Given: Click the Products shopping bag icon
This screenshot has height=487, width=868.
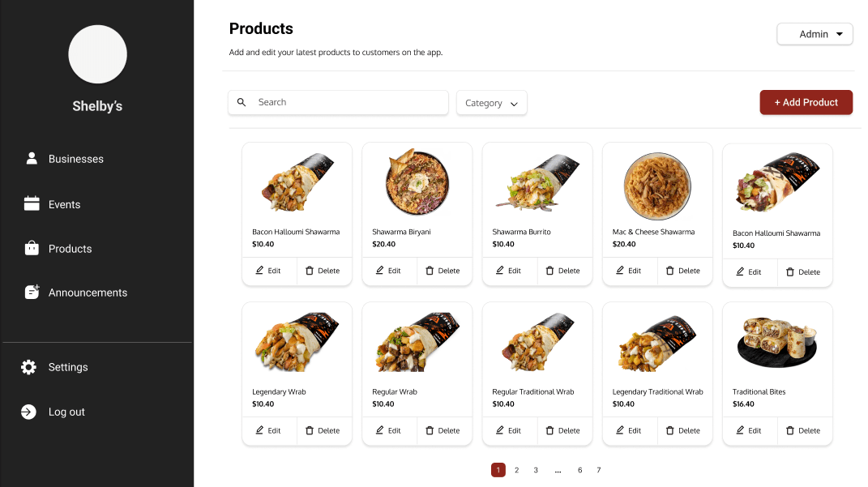Looking at the screenshot, I should [x=32, y=249].
